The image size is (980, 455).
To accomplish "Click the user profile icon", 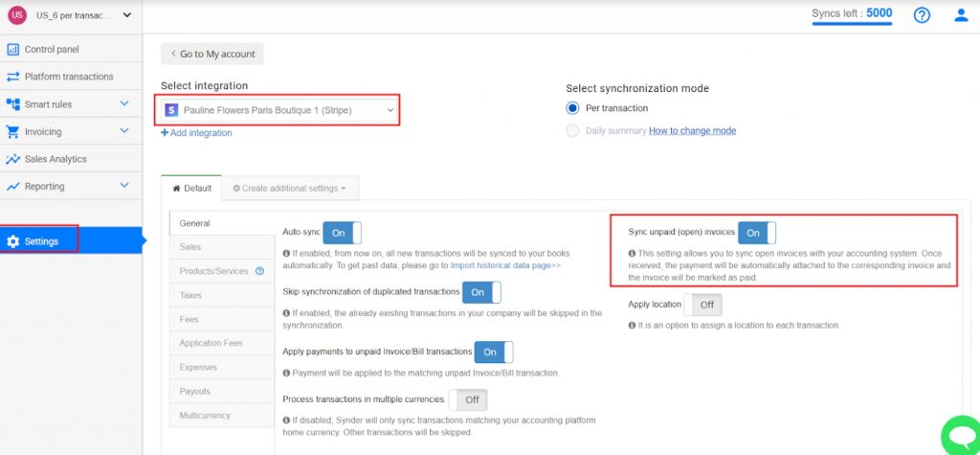I will coord(961,15).
